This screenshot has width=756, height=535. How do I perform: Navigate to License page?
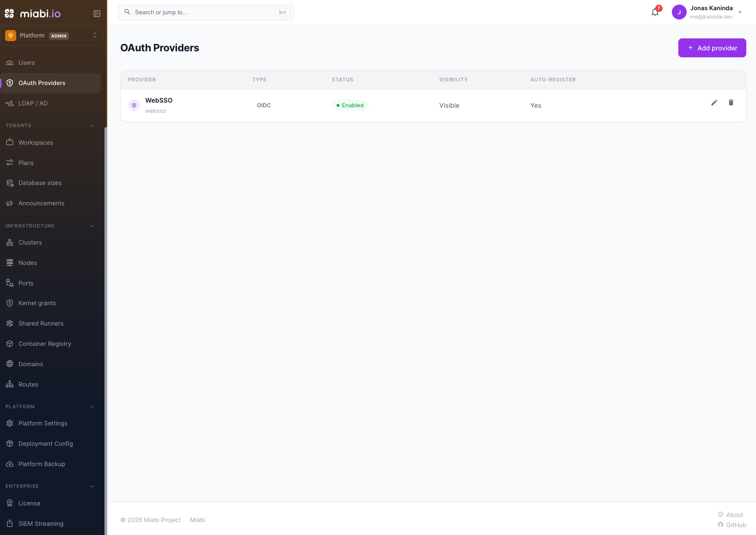51,504
